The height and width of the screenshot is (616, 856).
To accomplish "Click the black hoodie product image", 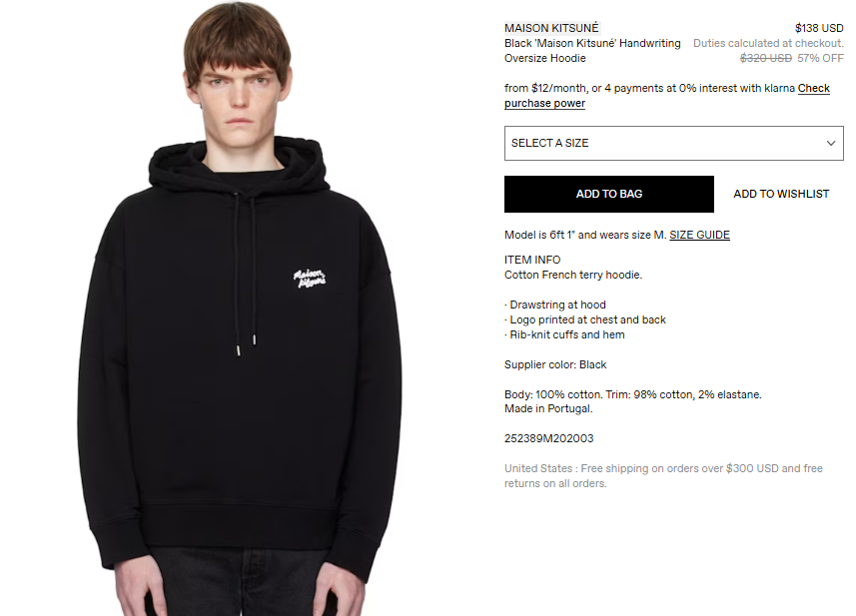I will click(x=240, y=308).
